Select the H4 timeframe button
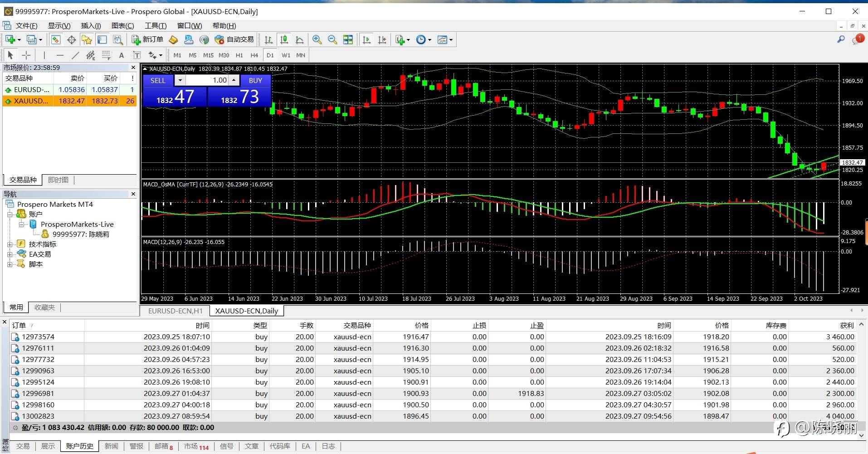Viewport: 868px width, 454px height. coord(254,55)
